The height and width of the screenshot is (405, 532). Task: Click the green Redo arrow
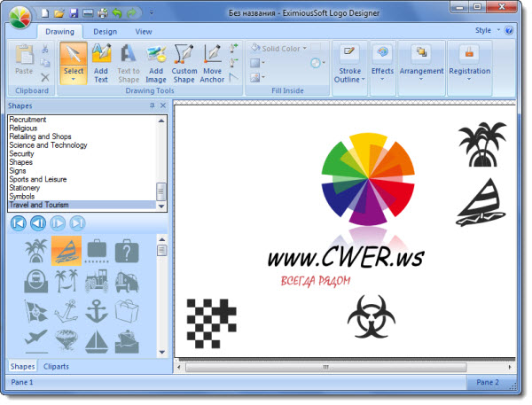pos(131,13)
